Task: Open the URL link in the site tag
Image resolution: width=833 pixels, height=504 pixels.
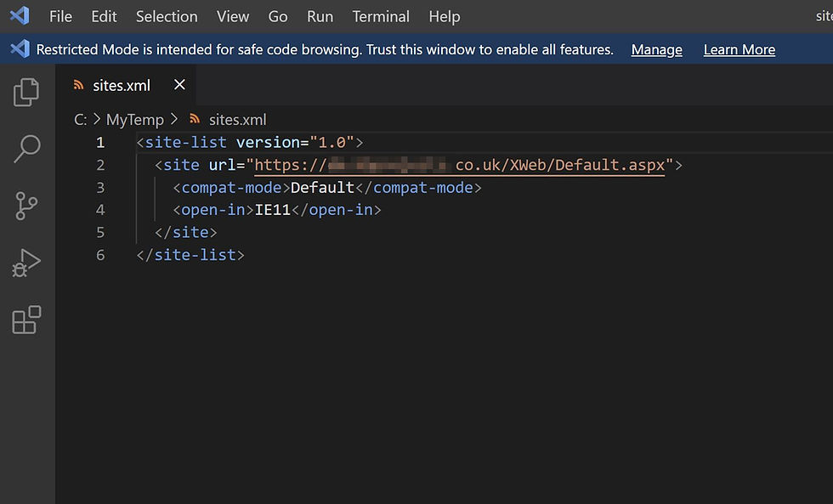Action: click(x=460, y=165)
